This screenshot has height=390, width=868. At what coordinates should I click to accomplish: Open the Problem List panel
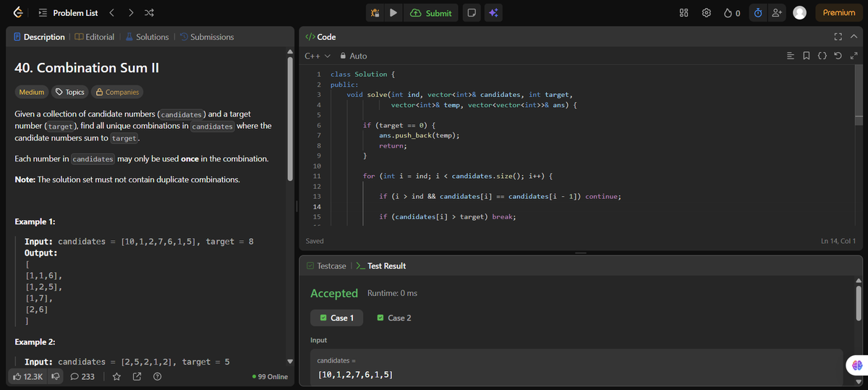pyautogui.click(x=67, y=13)
